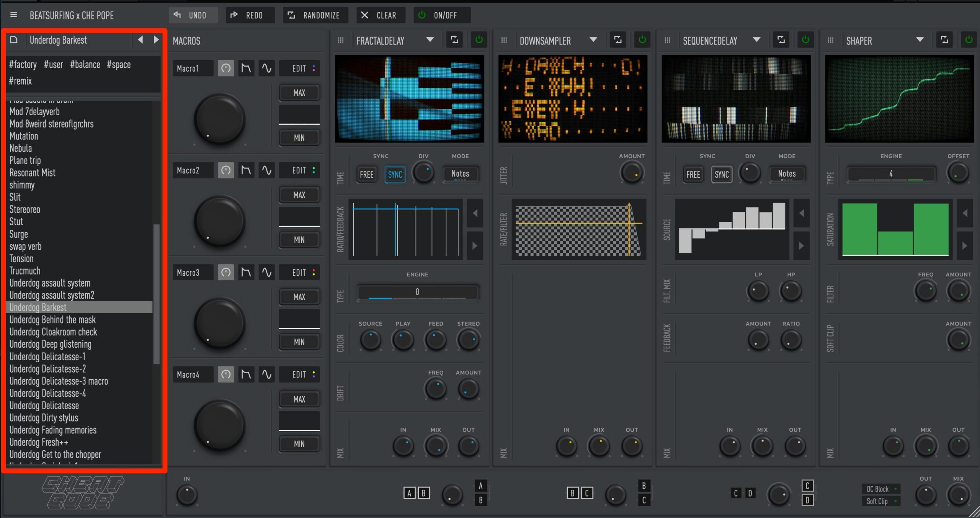
Task: Click Macro1 MAX button
Action: point(299,93)
